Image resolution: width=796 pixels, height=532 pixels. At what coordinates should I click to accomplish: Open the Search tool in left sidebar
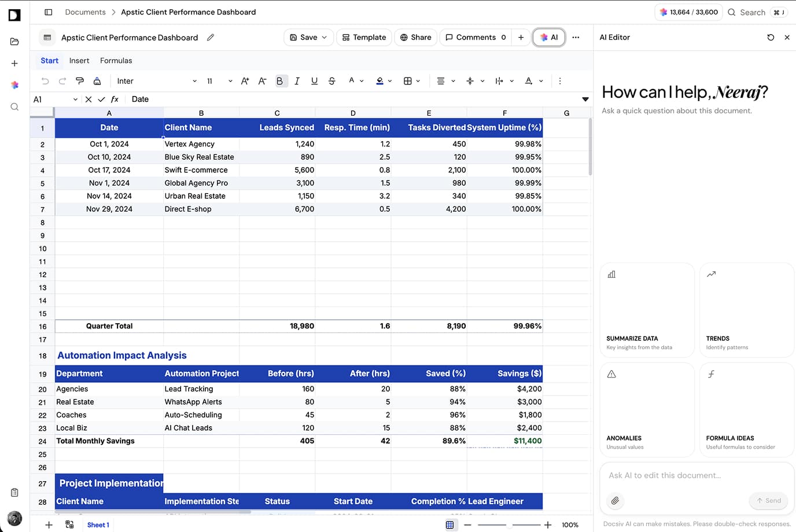click(14, 106)
